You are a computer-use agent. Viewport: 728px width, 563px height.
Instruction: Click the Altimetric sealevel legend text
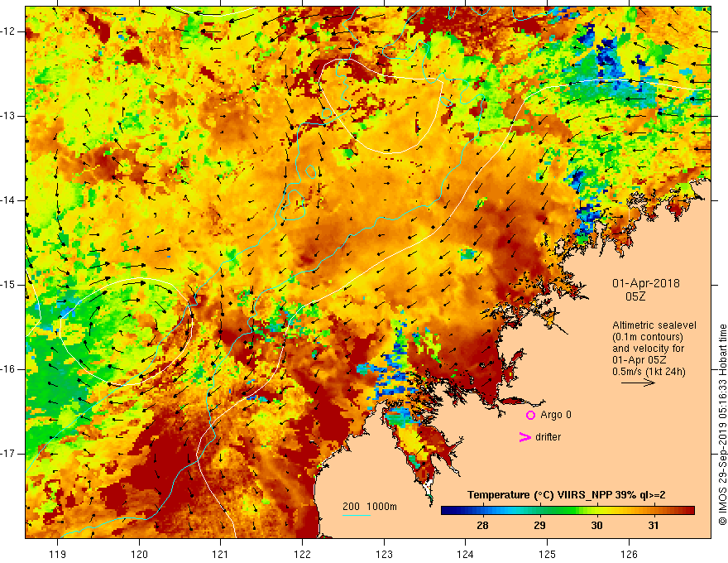(x=654, y=325)
